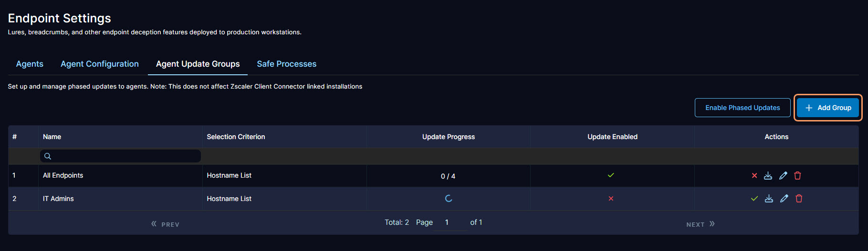868x251 pixels.
Task: Edit the IT Admins group
Action: click(784, 199)
